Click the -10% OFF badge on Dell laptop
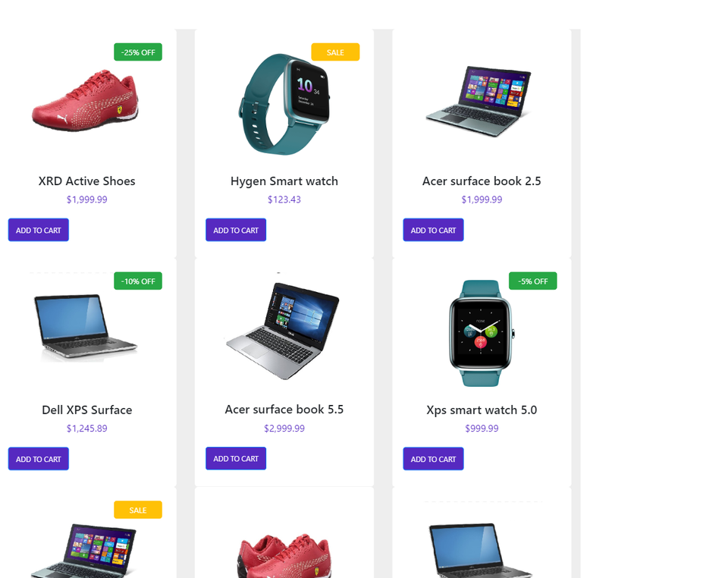The width and height of the screenshot is (728, 578). [x=138, y=281]
